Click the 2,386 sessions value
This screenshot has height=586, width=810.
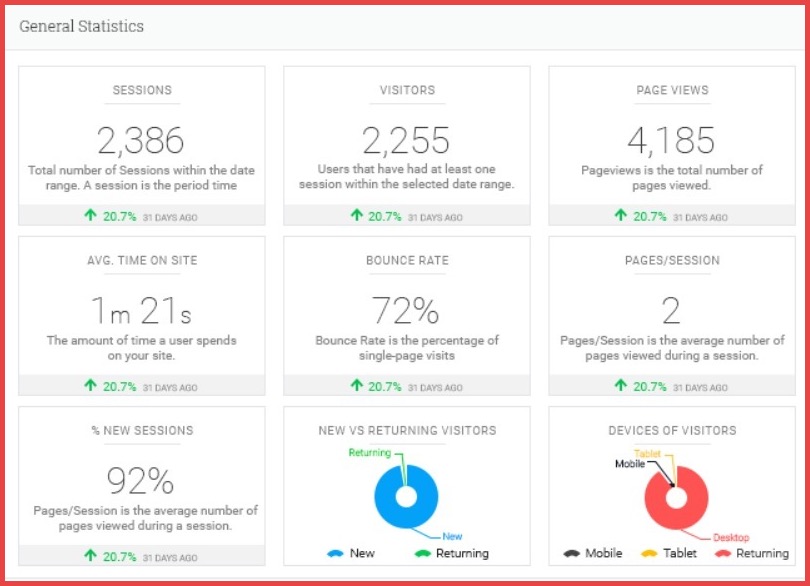point(141,140)
